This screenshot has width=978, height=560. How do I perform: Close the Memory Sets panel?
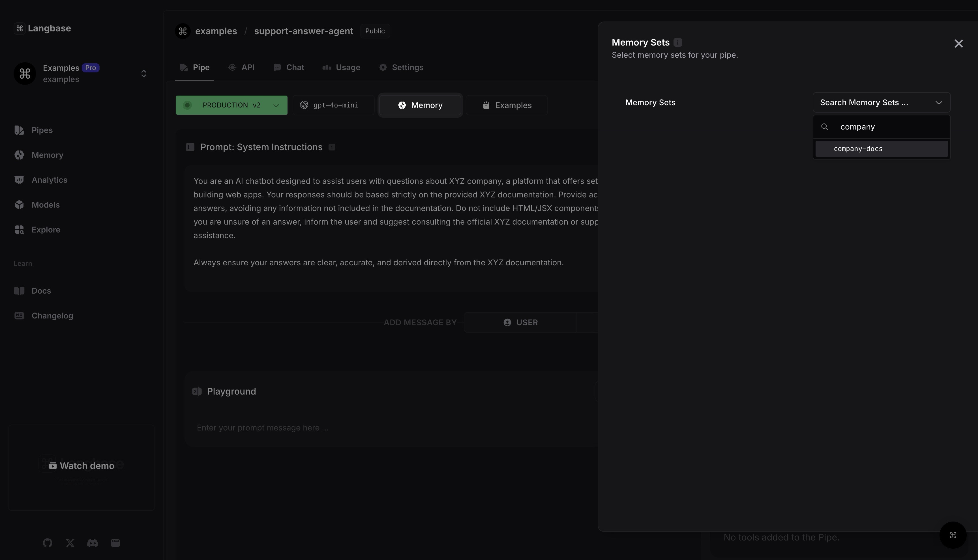958,44
